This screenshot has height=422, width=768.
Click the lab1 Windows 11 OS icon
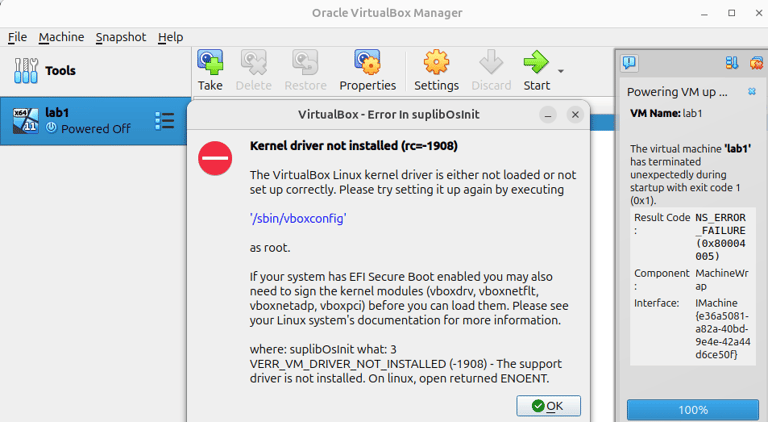click(x=25, y=120)
